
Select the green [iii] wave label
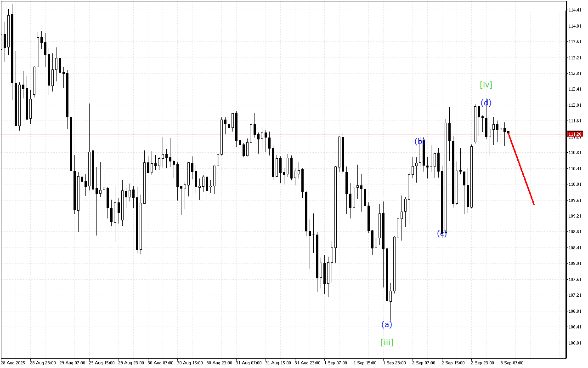tap(387, 342)
